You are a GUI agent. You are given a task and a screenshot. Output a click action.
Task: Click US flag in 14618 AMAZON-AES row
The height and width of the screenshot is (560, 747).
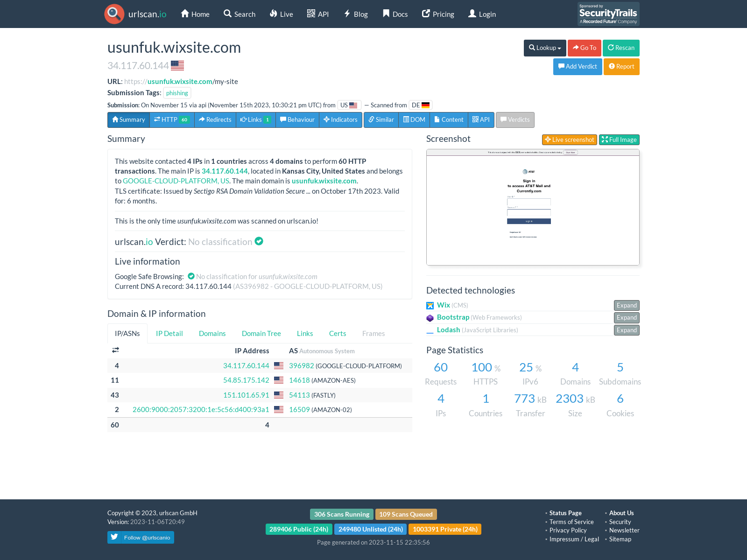click(279, 380)
